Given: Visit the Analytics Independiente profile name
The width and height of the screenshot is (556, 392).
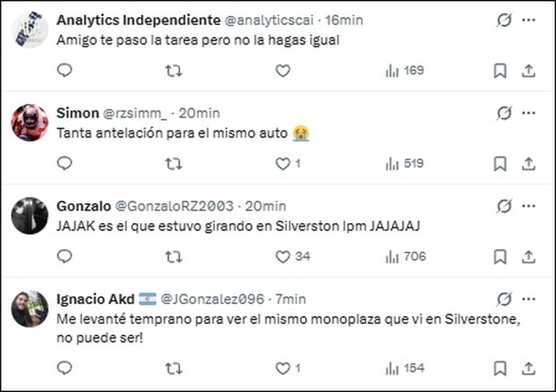Looking at the screenshot, I should pos(138,20).
